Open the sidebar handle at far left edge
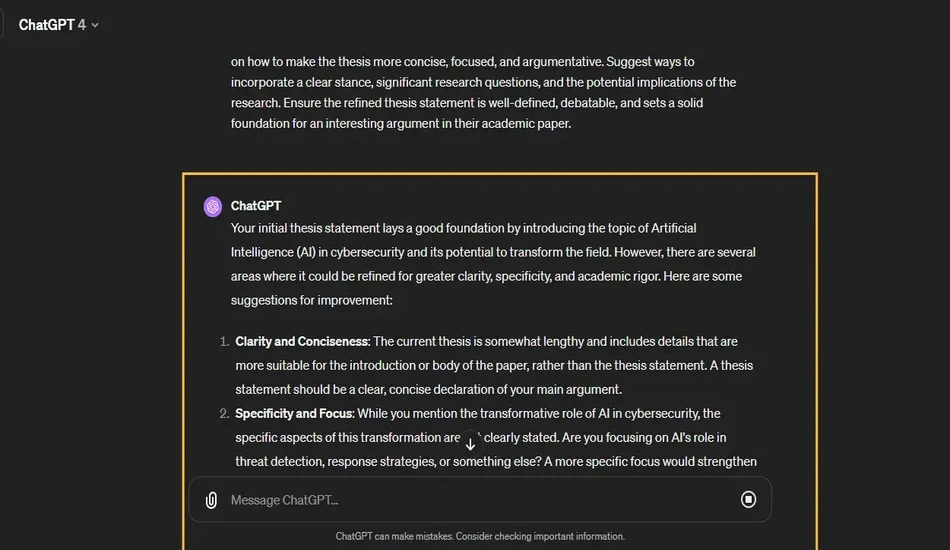950x550 pixels. pos(2,25)
